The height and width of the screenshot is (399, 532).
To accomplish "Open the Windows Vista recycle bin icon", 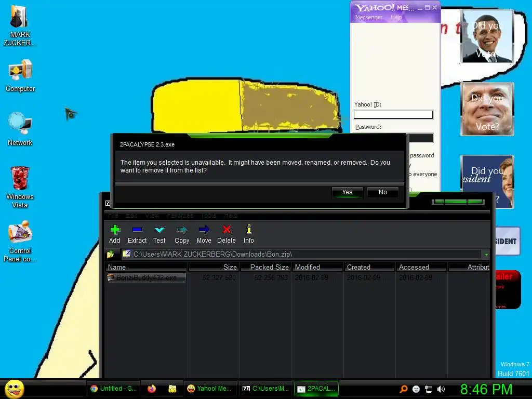I will [20, 187].
